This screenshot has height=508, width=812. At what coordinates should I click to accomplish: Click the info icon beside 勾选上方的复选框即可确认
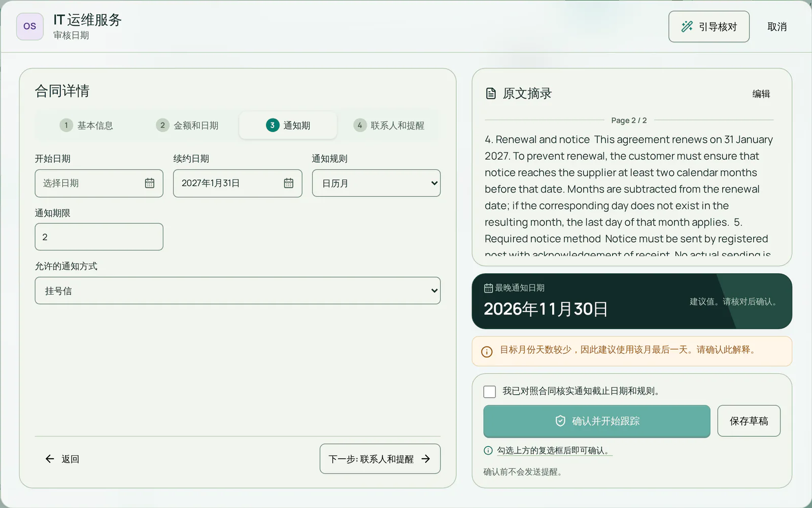click(x=488, y=451)
